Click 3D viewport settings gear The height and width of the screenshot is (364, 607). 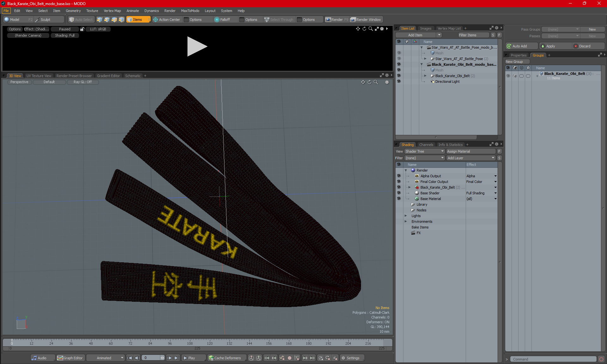pos(387,82)
